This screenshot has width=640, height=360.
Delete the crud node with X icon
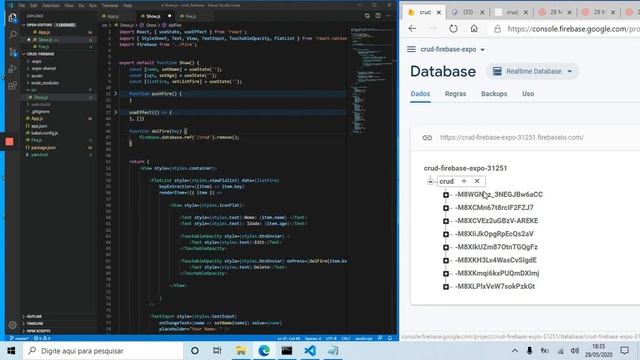477,181
